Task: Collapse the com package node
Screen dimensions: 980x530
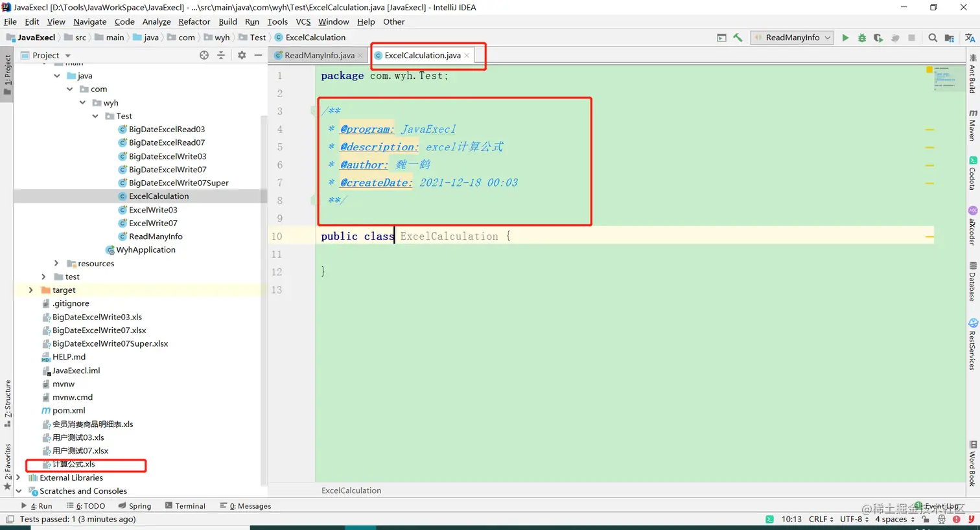Action: [70, 89]
